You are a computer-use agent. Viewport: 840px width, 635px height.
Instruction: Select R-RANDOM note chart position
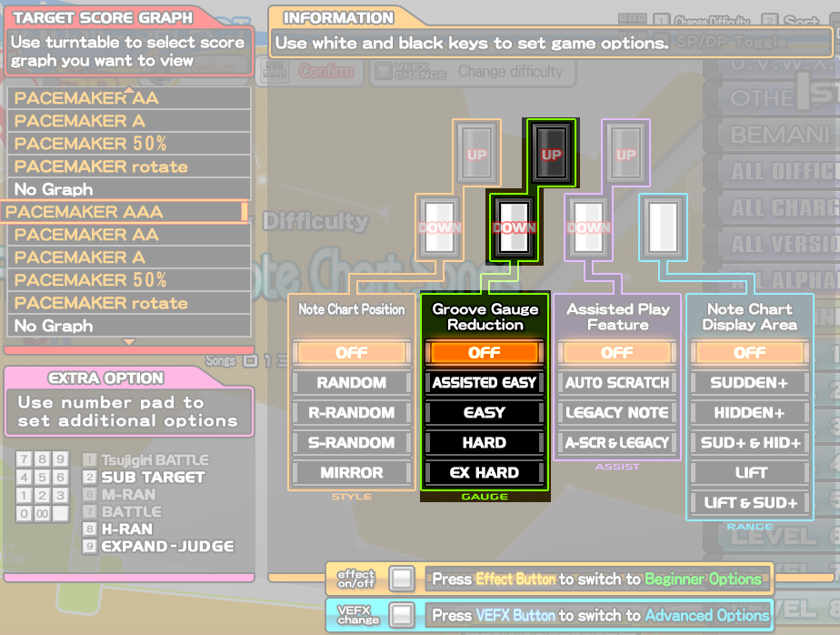[x=352, y=412]
